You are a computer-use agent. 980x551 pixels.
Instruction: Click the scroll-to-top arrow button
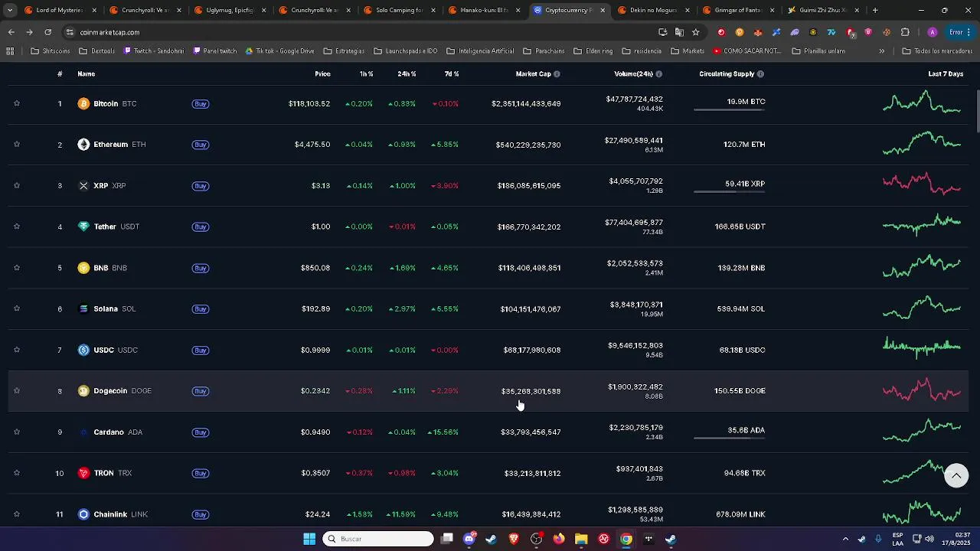[955, 475]
